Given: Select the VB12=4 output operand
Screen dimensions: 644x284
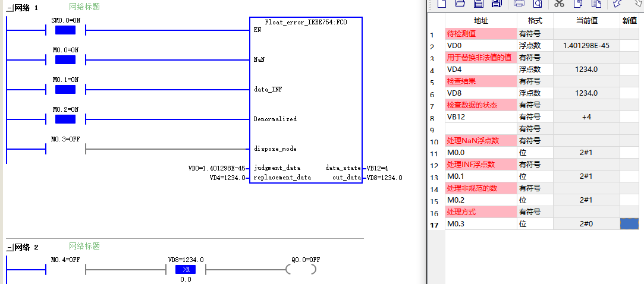Looking at the screenshot, I should 378,168.
